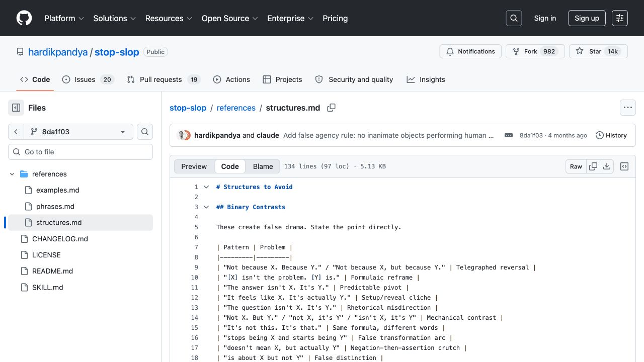
Task: Click Notifications bell button
Action: tap(470, 51)
